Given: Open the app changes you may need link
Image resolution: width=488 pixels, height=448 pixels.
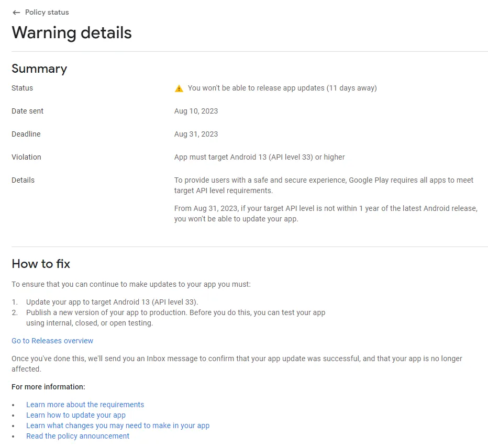Looking at the screenshot, I should pyautogui.click(x=118, y=425).
